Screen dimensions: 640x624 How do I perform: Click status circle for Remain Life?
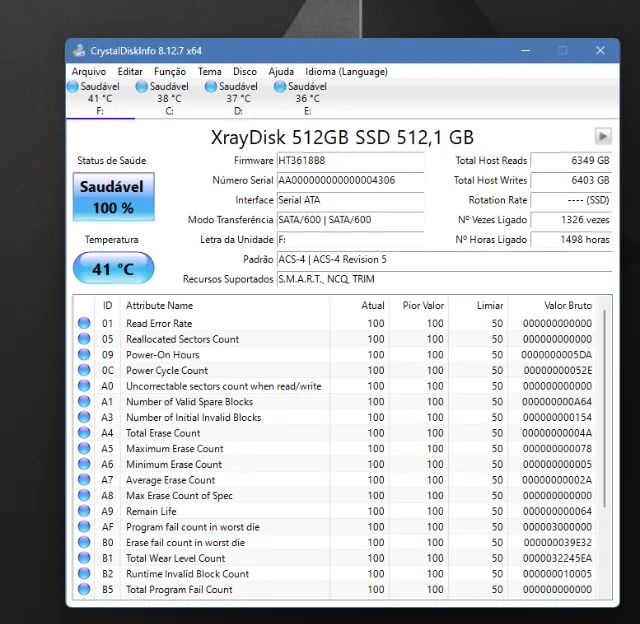[84, 511]
